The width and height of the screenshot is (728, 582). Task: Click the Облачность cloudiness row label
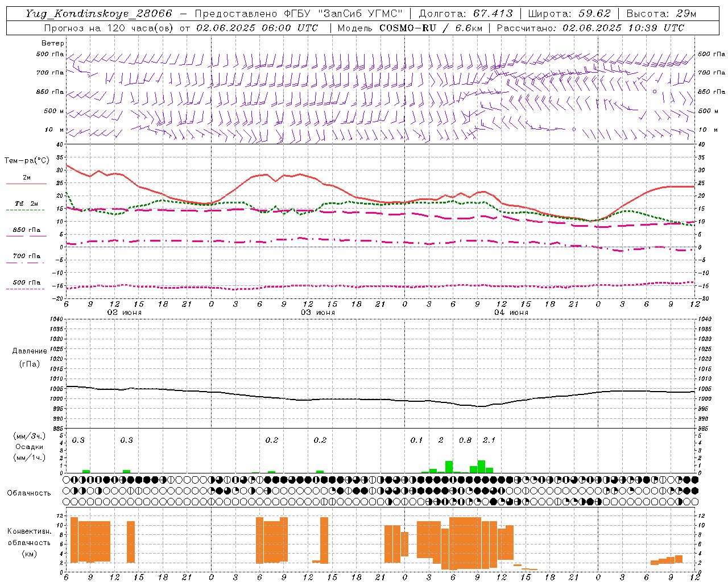coord(29,493)
